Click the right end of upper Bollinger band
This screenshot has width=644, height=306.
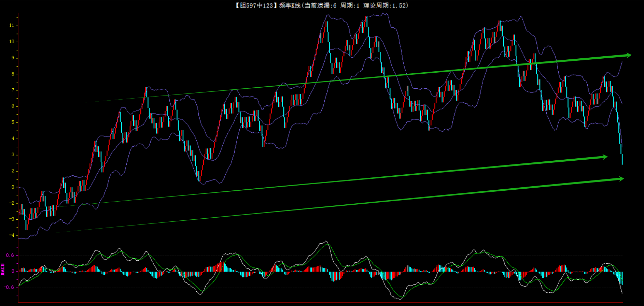tap(622, 62)
